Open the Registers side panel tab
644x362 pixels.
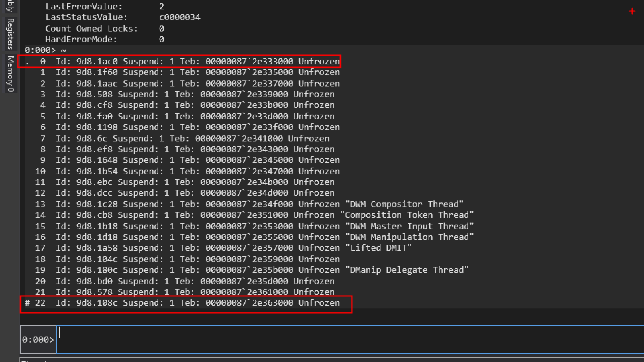pyautogui.click(x=10, y=34)
